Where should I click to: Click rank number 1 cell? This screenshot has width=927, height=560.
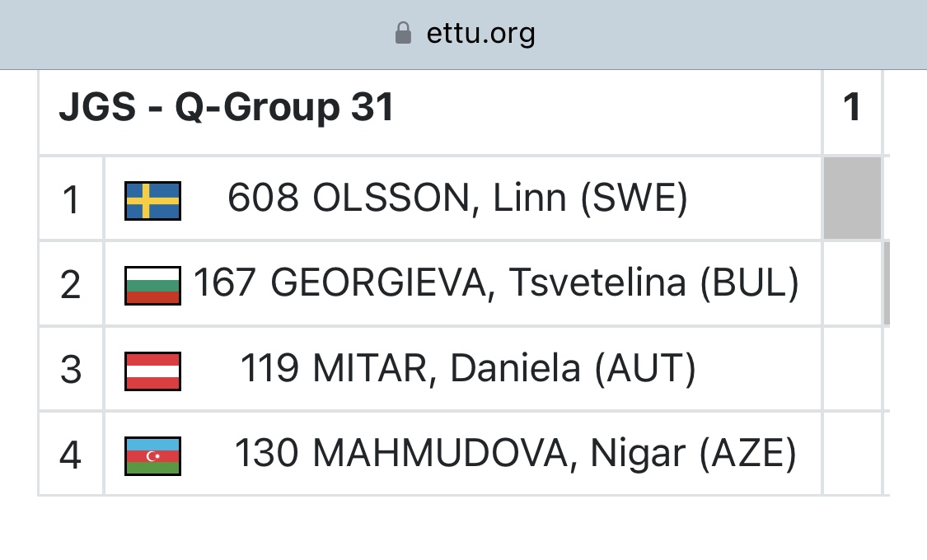coord(71,199)
